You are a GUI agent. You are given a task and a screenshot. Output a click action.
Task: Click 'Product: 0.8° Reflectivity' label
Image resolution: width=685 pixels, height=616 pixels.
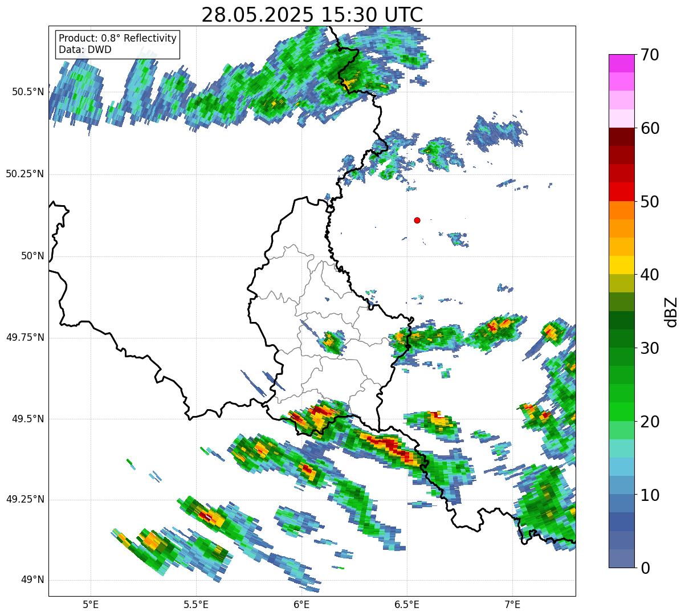(118, 38)
